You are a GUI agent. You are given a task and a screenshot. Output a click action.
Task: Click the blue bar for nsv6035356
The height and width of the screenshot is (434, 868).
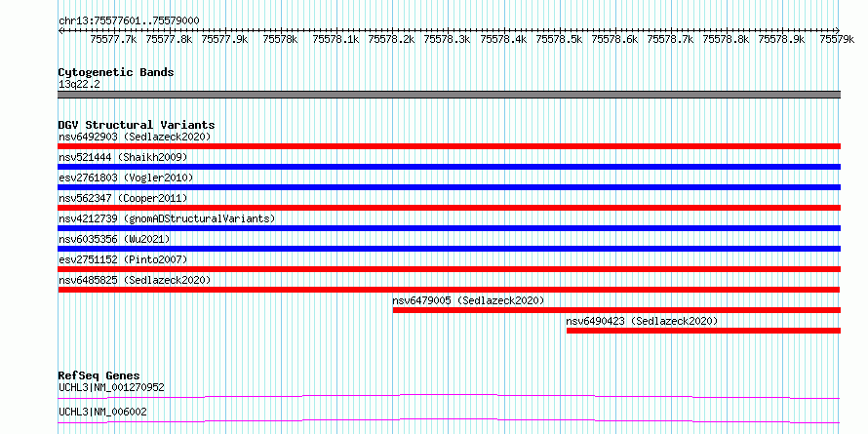[450, 249]
